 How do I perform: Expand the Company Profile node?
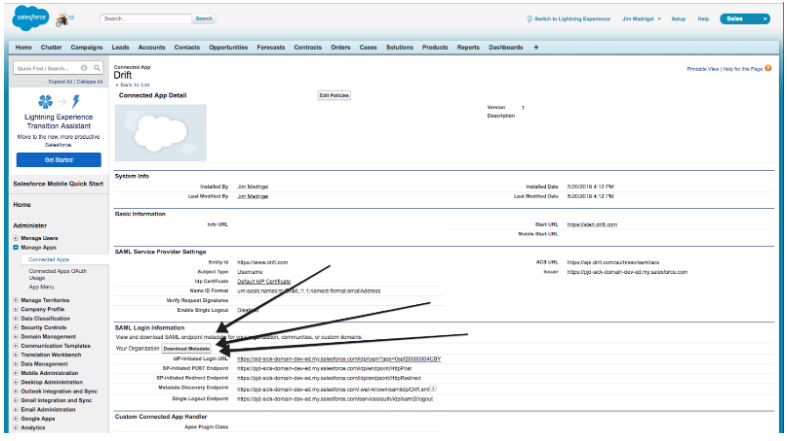tap(16, 310)
